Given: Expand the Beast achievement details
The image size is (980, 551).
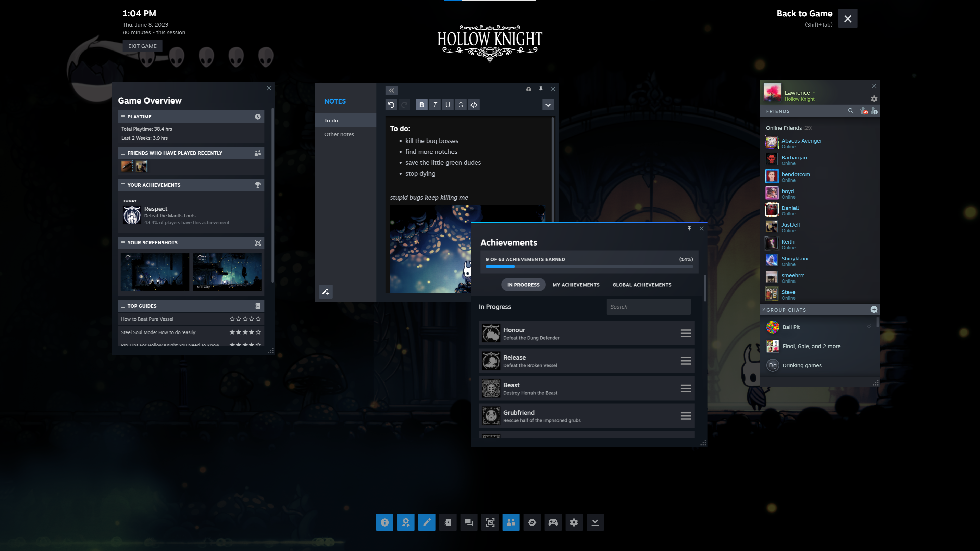Looking at the screenshot, I should tap(686, 388).
